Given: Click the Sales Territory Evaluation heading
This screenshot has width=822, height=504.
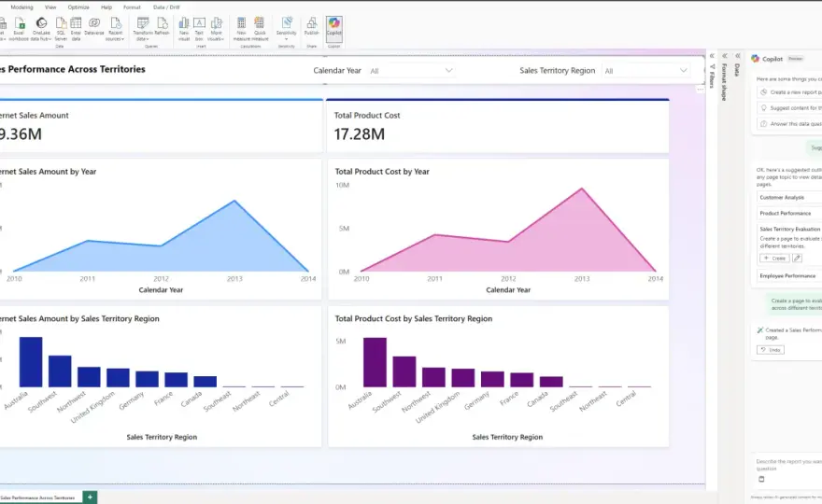Looking at the screenshot, I should click(x=790, y=229).
